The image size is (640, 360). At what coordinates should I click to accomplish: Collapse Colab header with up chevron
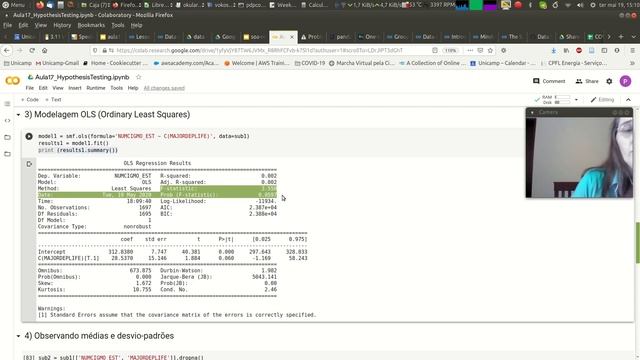pyautogui.click(x=628, y=100)
